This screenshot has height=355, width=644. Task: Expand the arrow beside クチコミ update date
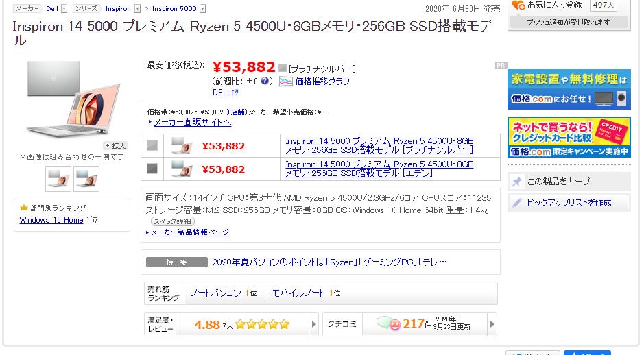click(x=492, y=324)
